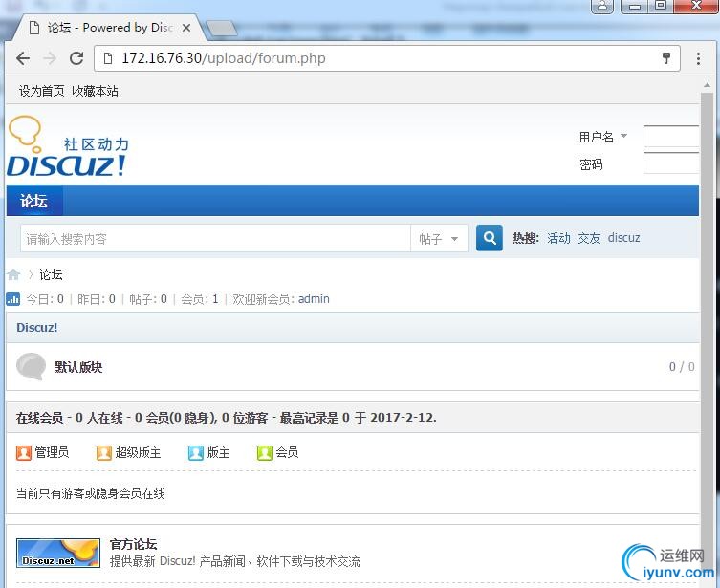Click the 帖子: 0 statistic text
This screenshot has height=588, width=720.
click(148, 299)
